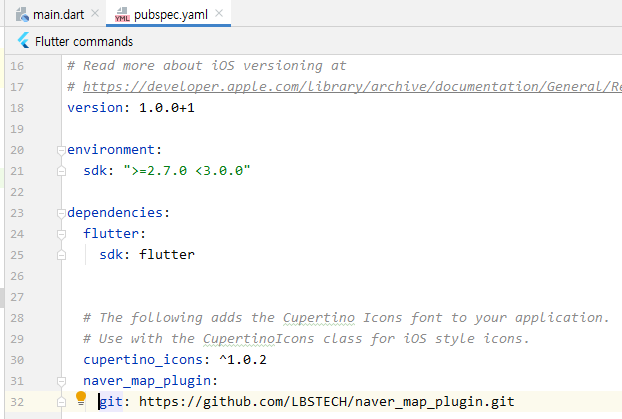
Task: Click the fold end marker at line 21
Action: (x=61, y=171)
